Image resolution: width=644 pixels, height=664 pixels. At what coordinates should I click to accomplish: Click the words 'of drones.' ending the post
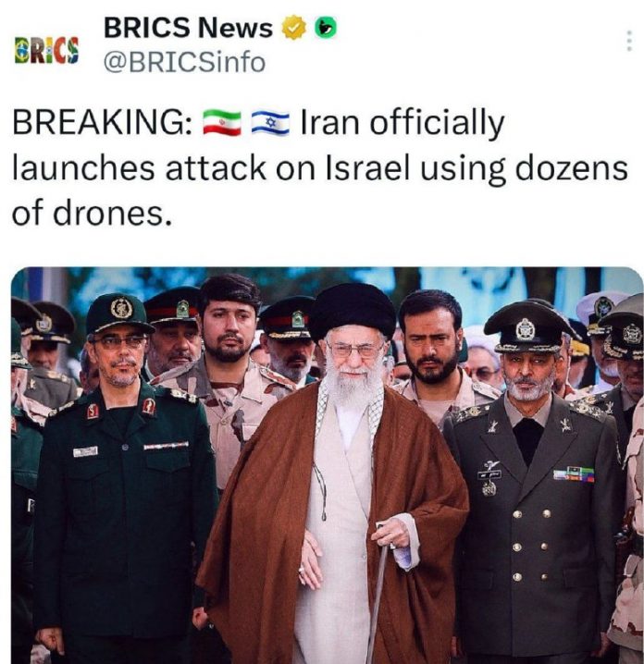[x=92, y=214]
